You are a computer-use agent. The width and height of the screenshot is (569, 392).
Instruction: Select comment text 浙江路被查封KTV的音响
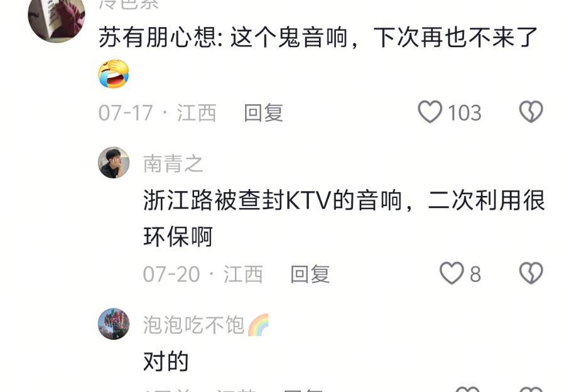[x=272, y=200]
